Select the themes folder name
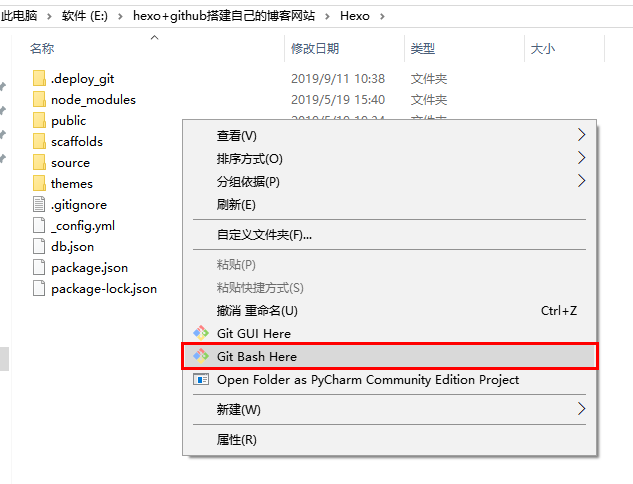This screenshot has width=633, height=484. coord(72,184)
